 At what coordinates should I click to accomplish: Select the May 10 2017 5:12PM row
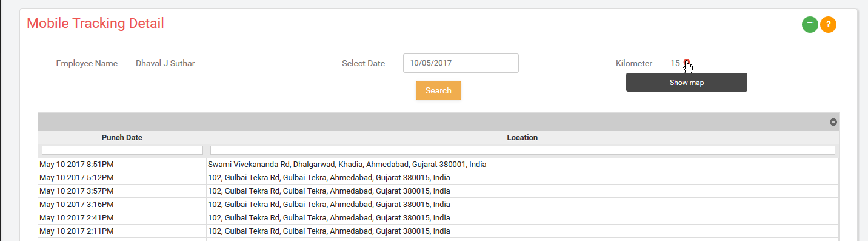click(438, 178)
